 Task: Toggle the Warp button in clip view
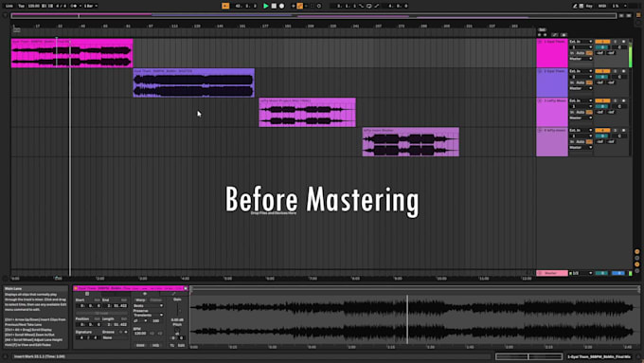coord(140,300)
